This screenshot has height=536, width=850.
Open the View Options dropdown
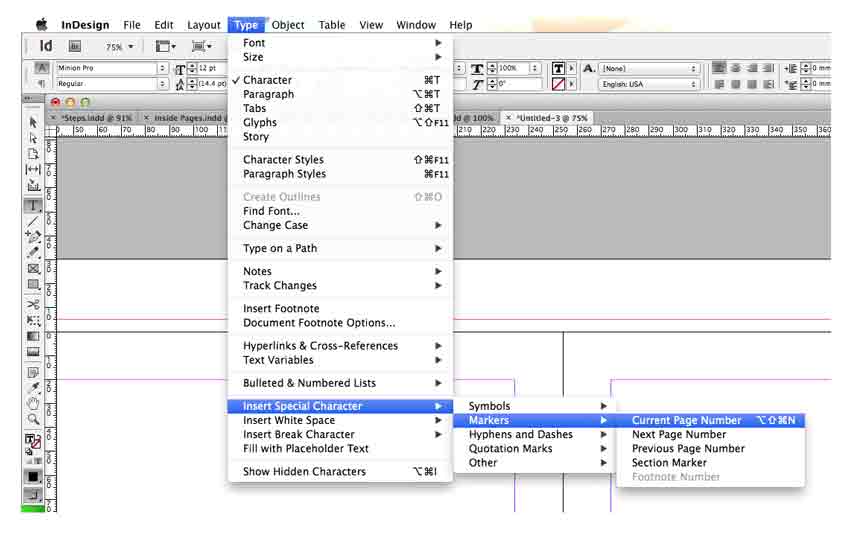click(165, 47)
